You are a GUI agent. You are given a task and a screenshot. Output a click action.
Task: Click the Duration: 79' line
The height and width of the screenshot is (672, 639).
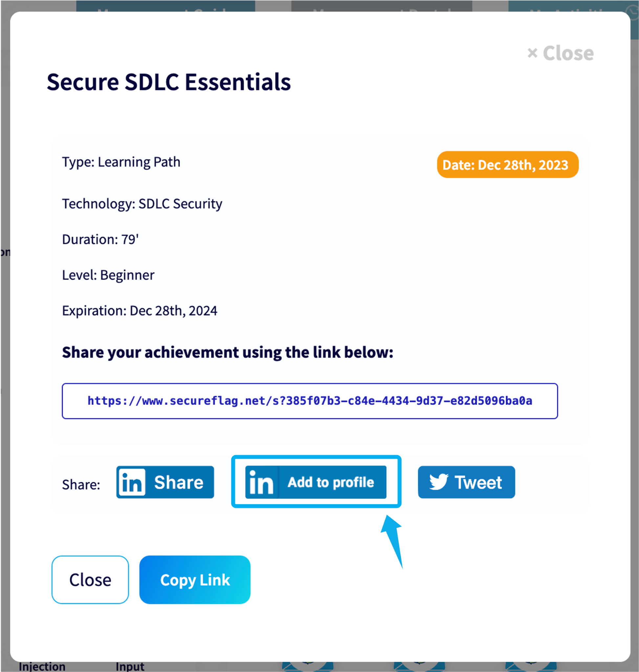point(100,239)
